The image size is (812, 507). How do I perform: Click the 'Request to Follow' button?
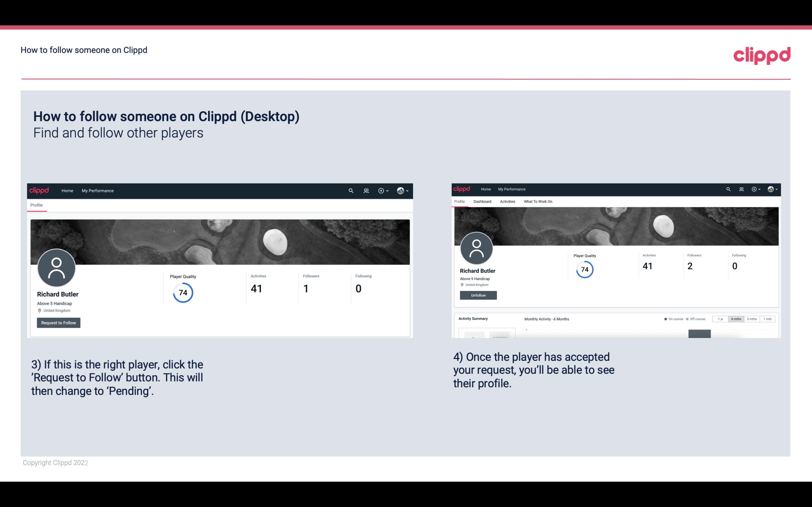[58, 323]
